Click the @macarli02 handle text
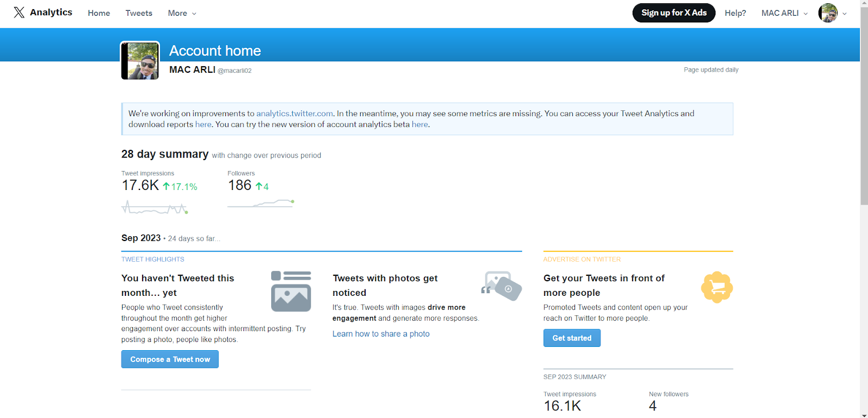 click(234, 71)
